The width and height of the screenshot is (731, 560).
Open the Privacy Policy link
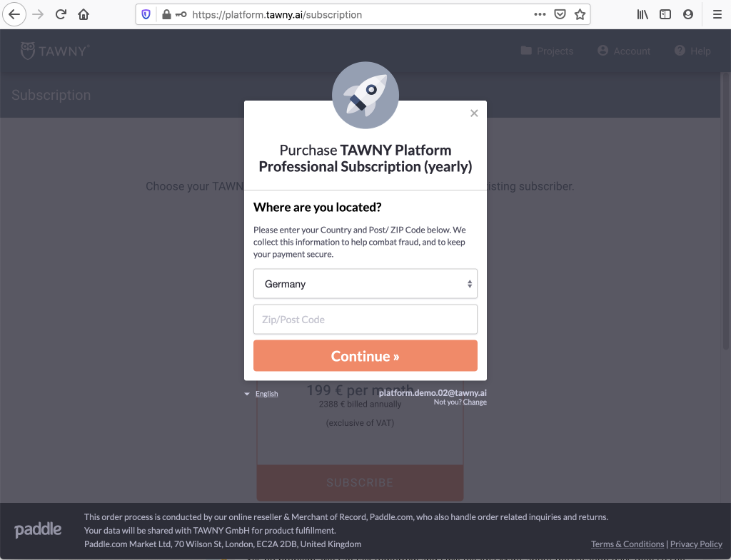pyautogui.click(x=696, y=544)
